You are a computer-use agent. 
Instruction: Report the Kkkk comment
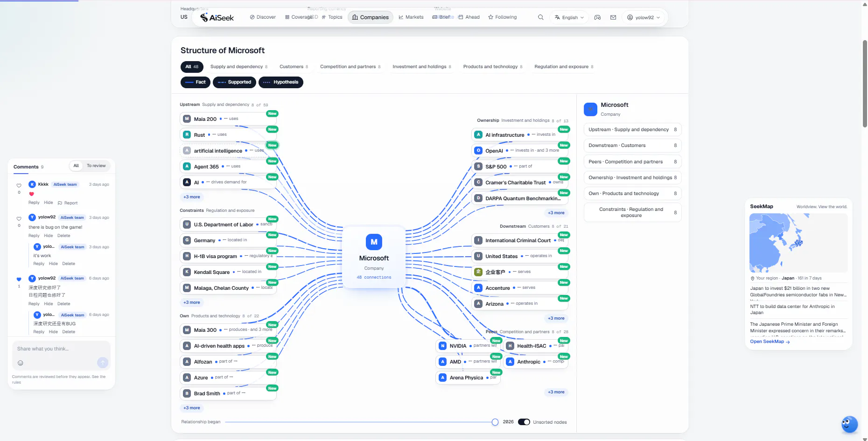pos(68,203)
